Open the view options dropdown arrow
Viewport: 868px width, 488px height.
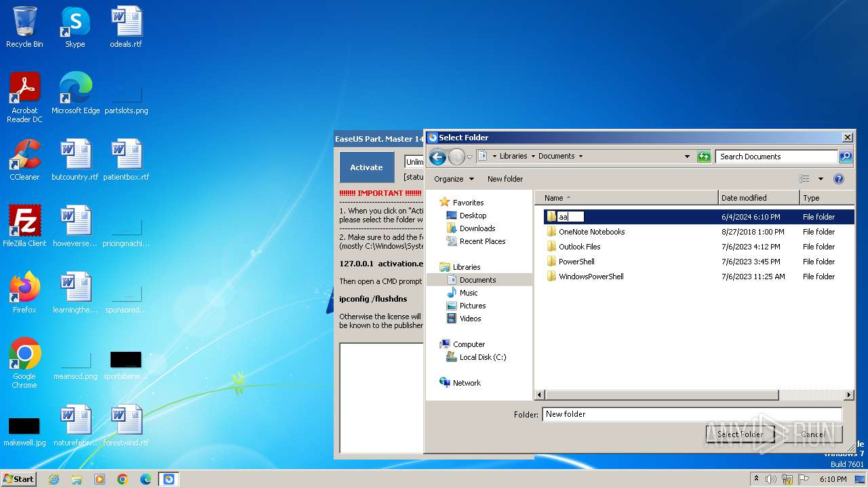pyautogui.click(x=821, y=179)
